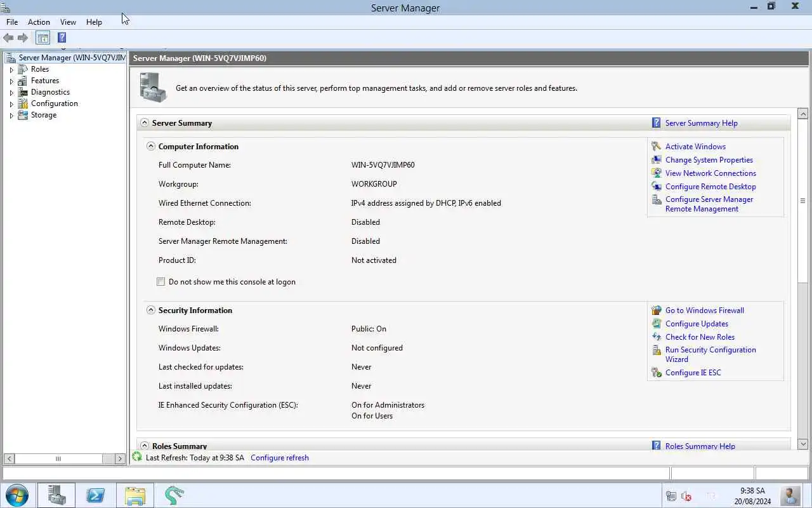The height and width of the screenshot is (508, 812).
Task: Click the Roles icon in the tree
Action: 23,69
